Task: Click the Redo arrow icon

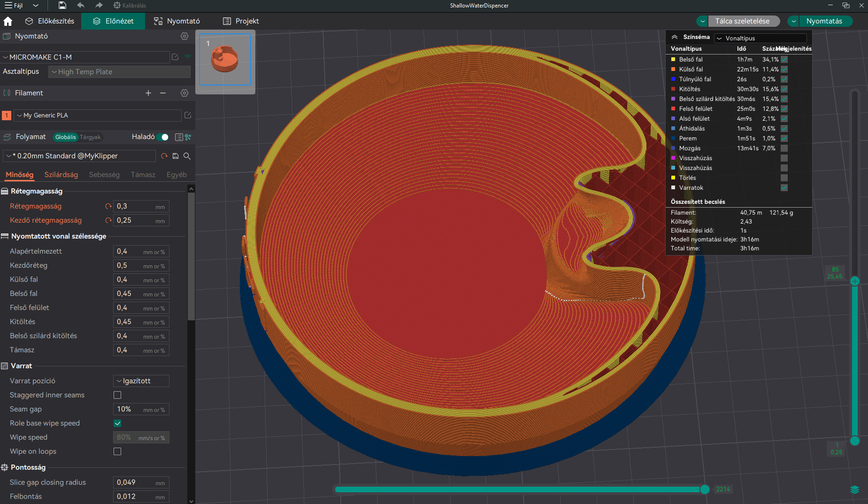Action: tap(98, 5)
